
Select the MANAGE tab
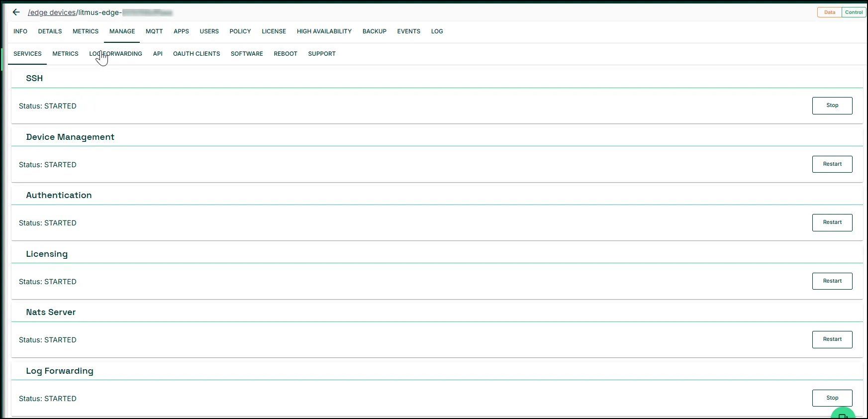click(122, 31)
